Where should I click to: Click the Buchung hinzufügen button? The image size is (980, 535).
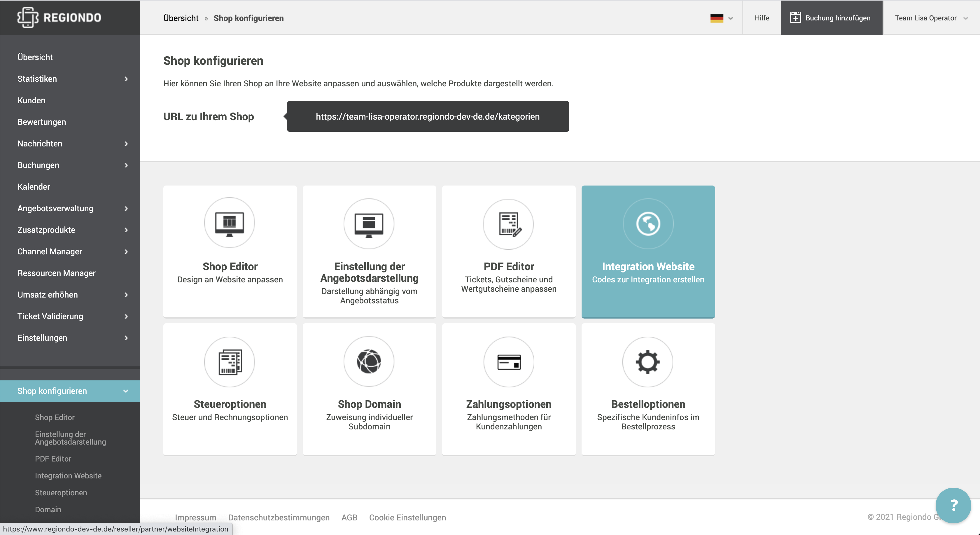tap(831, 18)
